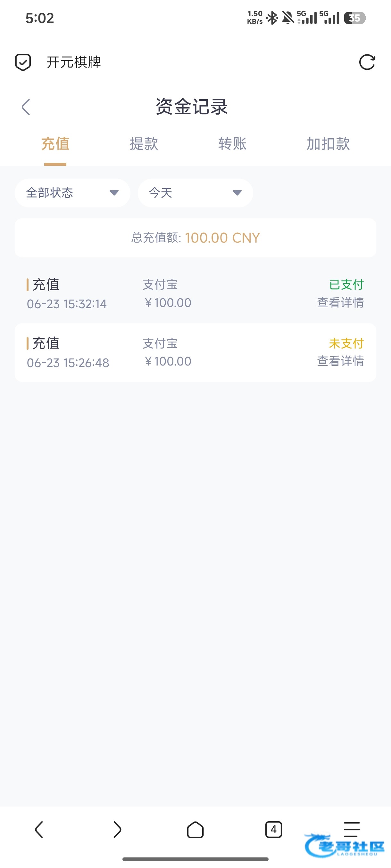Expand the 今天 date dropdown
Viewport: 391px width, 868px height.
point(195,193)
